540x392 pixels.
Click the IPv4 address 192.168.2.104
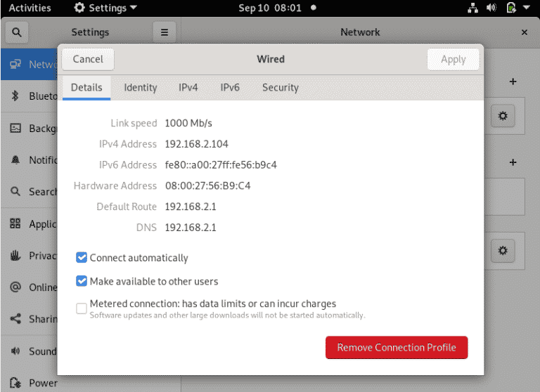pos(197,144)
